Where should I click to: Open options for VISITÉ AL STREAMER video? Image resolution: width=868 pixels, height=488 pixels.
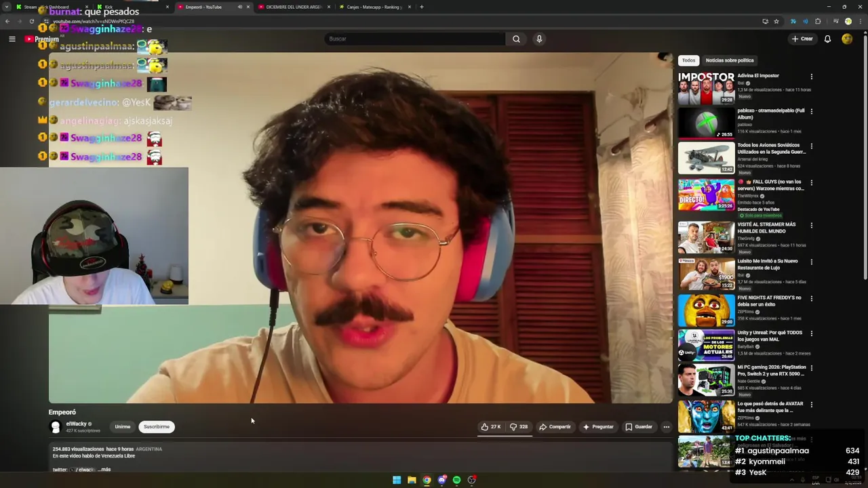point(811,225)
